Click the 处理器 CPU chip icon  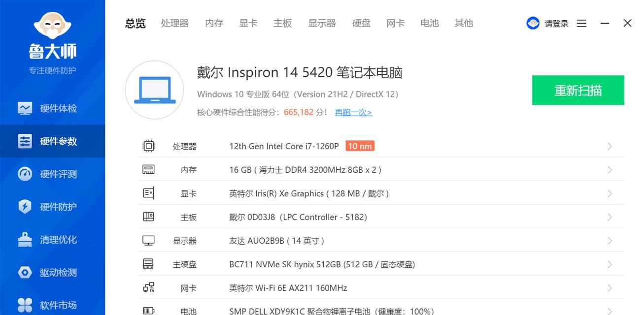(x=148, y=146)
